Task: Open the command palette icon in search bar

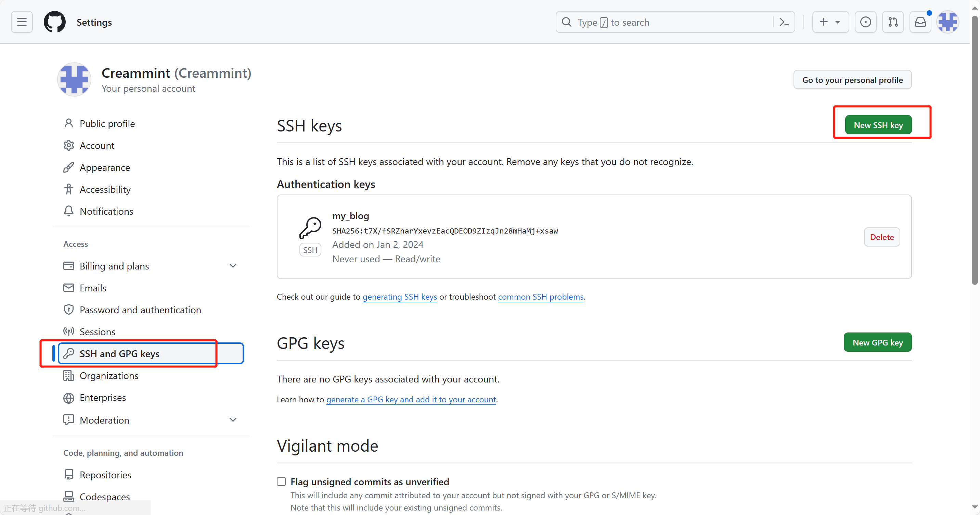Action: coord(784,22)
